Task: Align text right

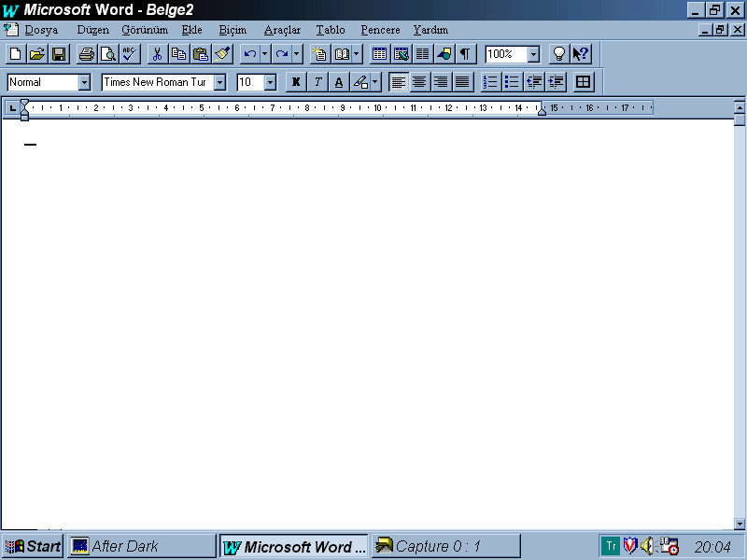Action: pos(441,82)
